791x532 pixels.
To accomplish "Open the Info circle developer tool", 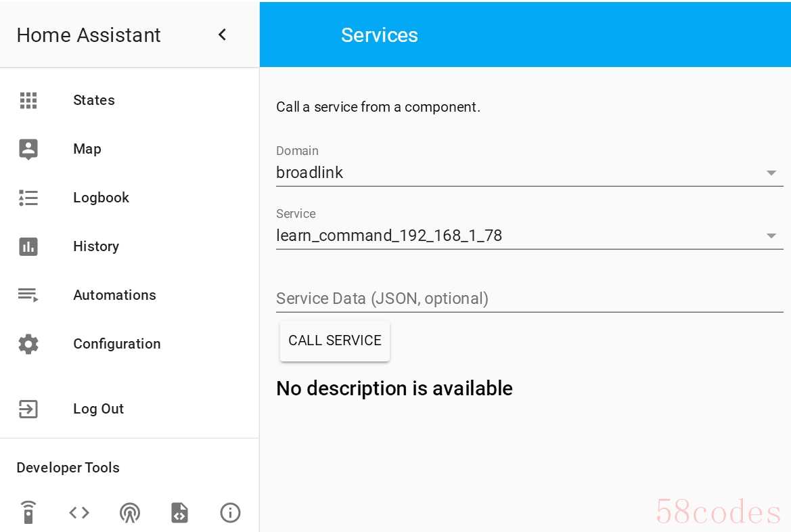I will pos(230,512).
